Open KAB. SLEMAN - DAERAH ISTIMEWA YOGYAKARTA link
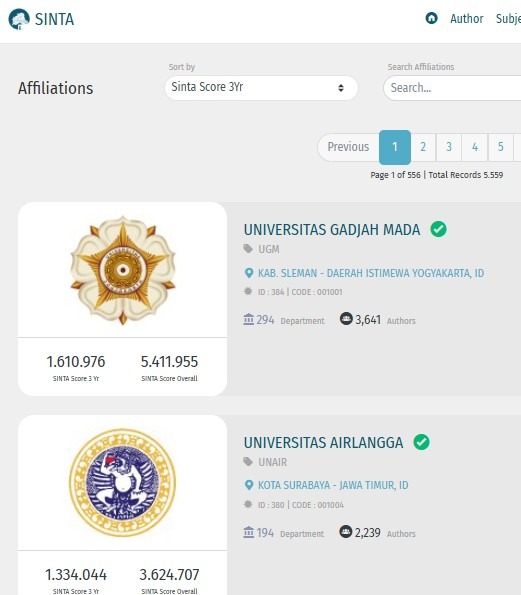This screenshot has width=521, height=595. tap(371, 273)
